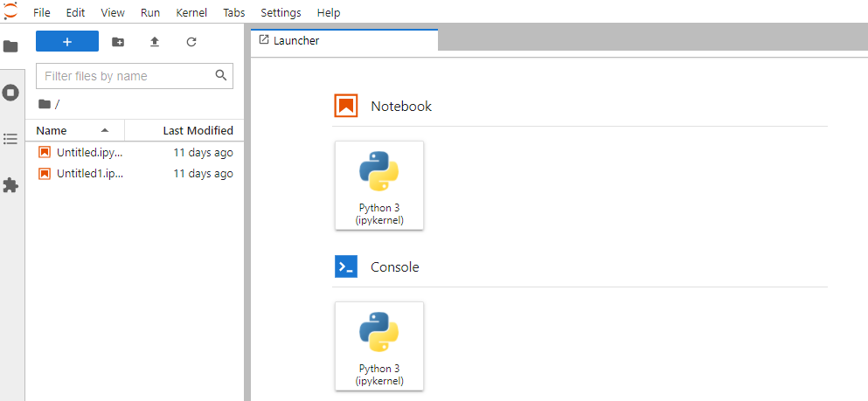Click the Name sort arrow caret

pyautogui.click(x=105, y=130)
